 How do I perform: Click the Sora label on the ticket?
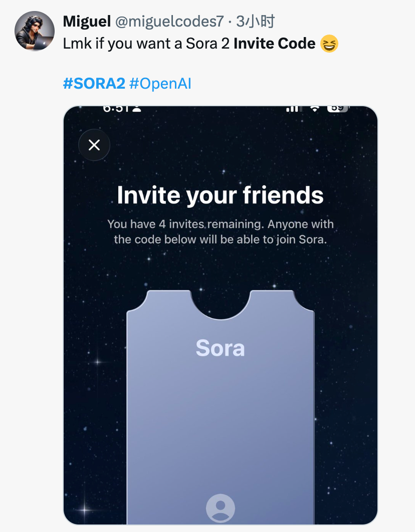pyautogui.click(x=220, y=348)
